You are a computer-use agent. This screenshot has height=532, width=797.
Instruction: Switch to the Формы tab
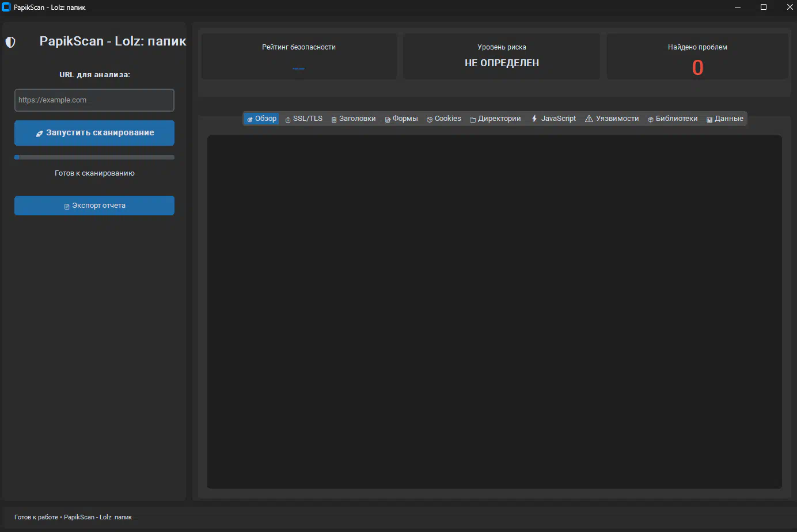(401, 119)
